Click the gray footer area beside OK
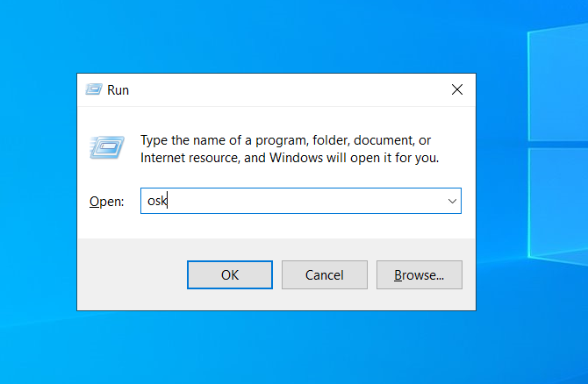The image size is (588, 384). (x=132, y=274)
